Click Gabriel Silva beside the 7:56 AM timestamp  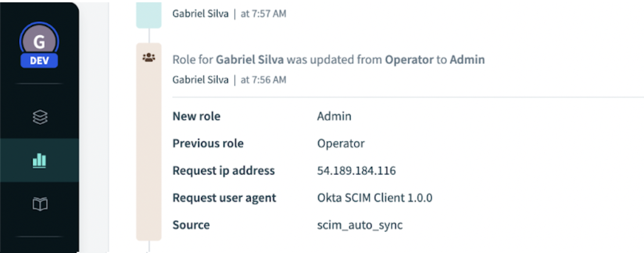pyautogui.click(x=201, y=79)
